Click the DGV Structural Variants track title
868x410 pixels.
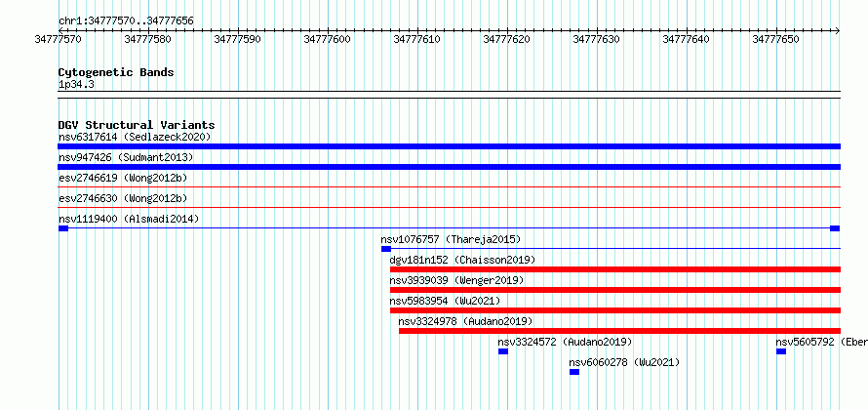coord(137,125)
